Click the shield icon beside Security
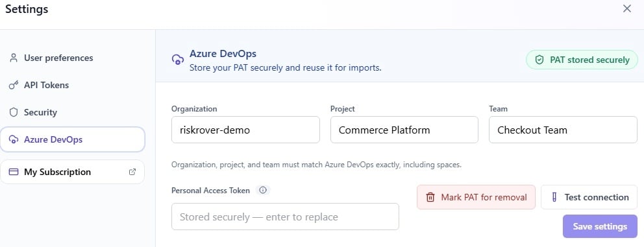 point(14,112)
